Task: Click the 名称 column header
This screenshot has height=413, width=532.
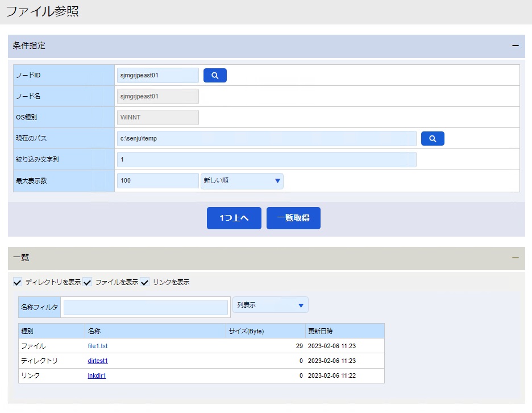Action: click(155, 331)
